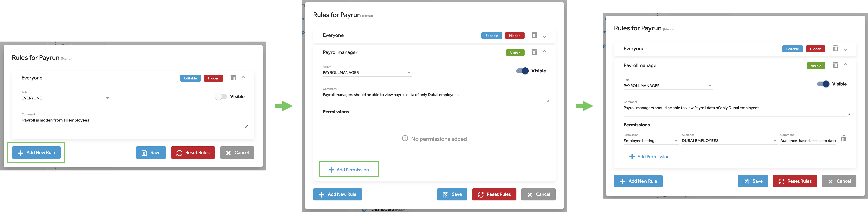868x212 pixels.
Task: Delete Payrollmanager rule in dialog with Dubai audience
Action: click(835, 65)
